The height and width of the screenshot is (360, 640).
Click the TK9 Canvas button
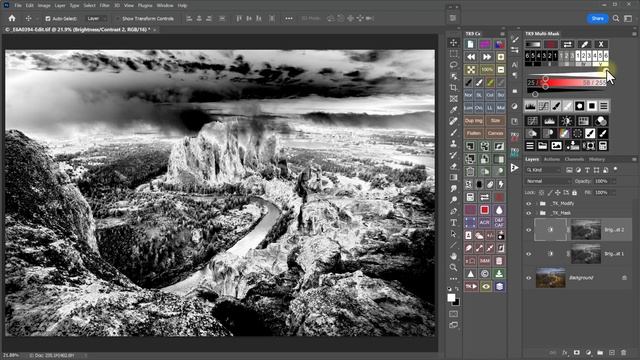click(495, 133)
